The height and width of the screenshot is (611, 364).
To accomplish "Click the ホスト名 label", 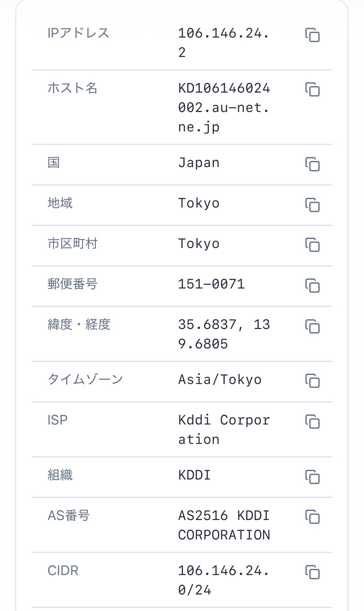I will [73, 88].
